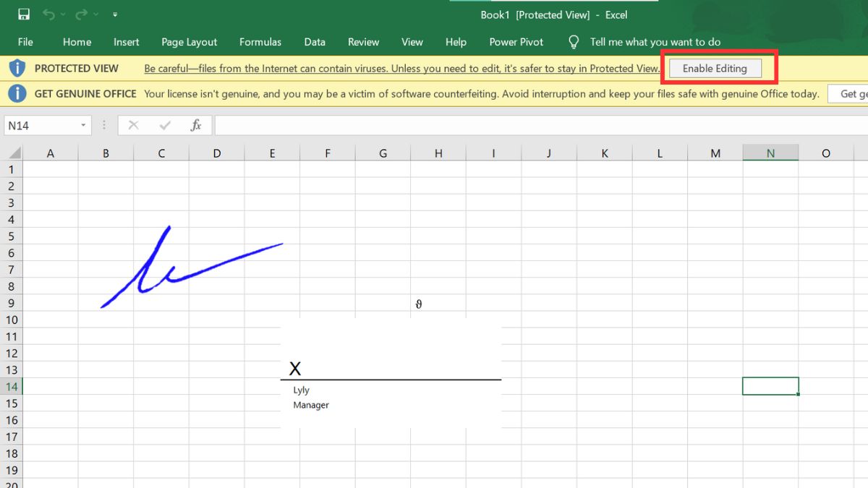
Task: Open Customize Quick Access Toolbar dropdown
Action: click(x=115, y=14)
